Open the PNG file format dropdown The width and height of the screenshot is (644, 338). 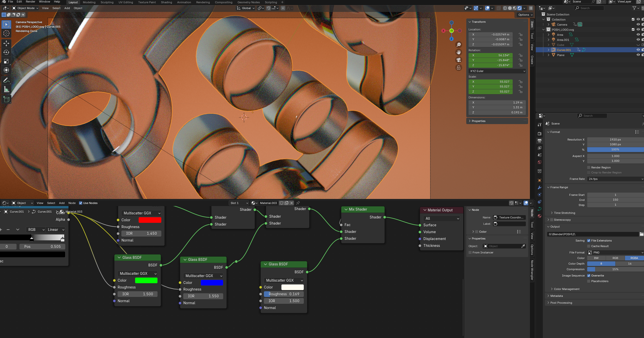point(615,252)
